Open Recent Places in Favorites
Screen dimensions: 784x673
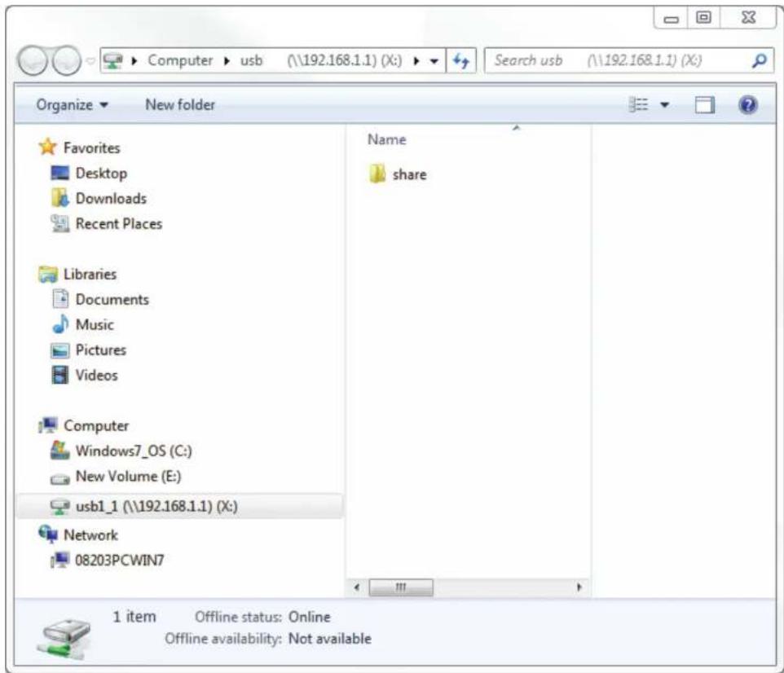point(118,224)
